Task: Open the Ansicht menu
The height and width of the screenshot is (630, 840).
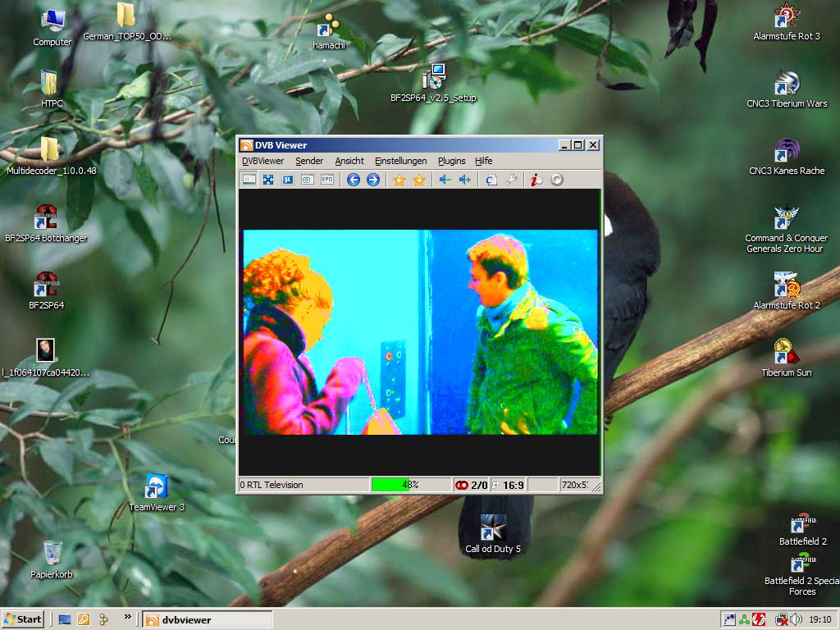Action: pos(349,161)
